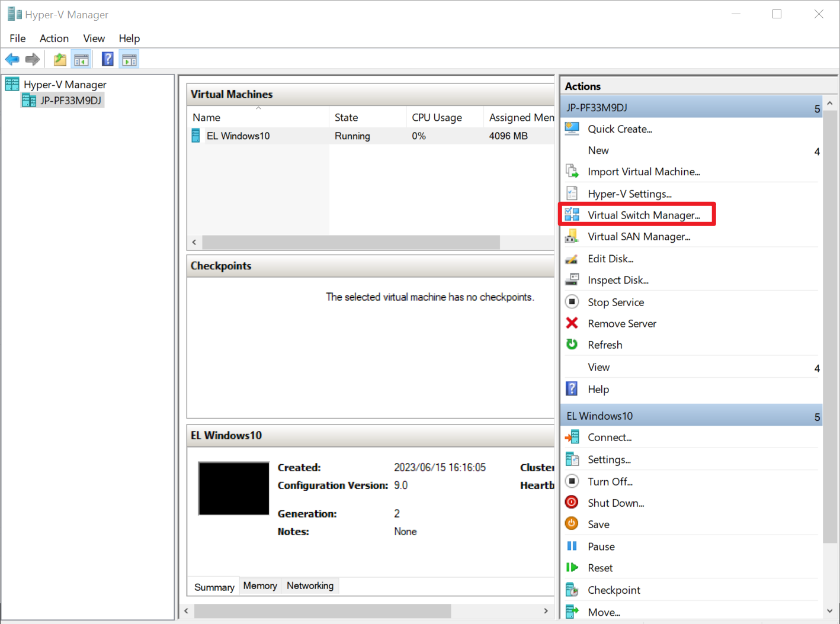Click down arrow of Actions pane scrollbar

click(830, 611)
